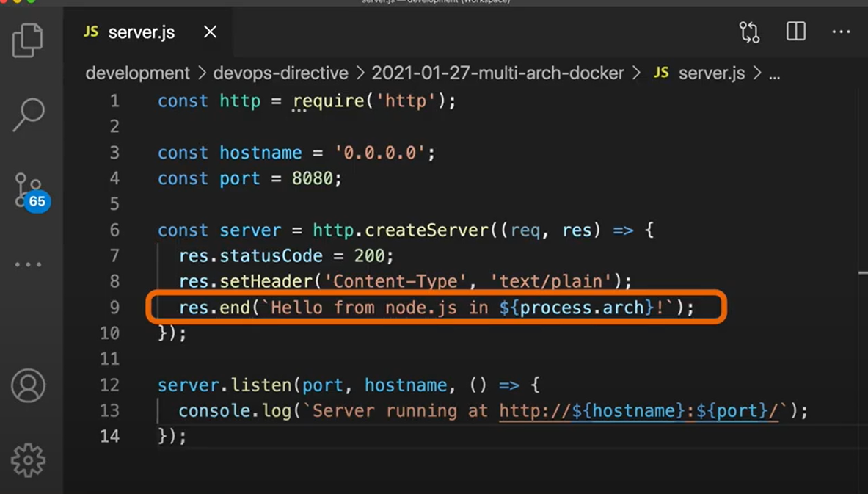The height and width of the screenshot is (494, 868).
Task: Open the development breadcrumb dropdown
Action: coord(137,73)
